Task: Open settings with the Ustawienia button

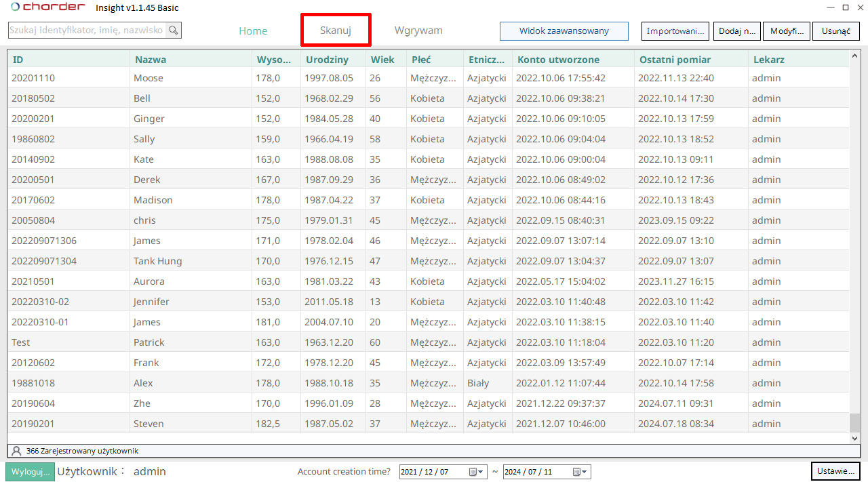Action: pos(835,471)
